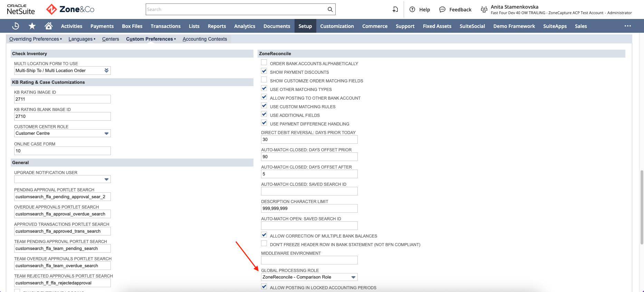Toggle Use Other Matching Types checkbox
Screen dimensions: 644x292
(264, 88)
